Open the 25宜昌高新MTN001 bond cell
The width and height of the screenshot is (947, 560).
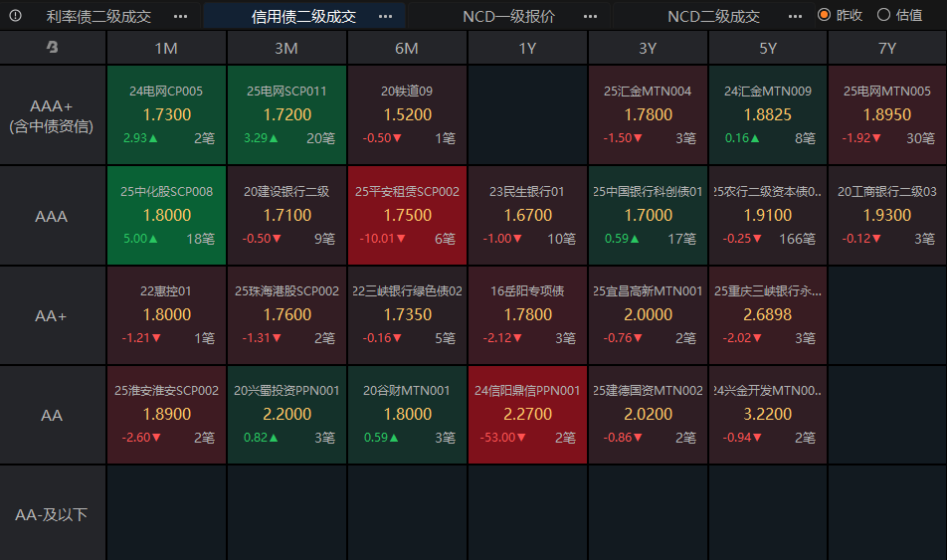[x=648, y=315]
